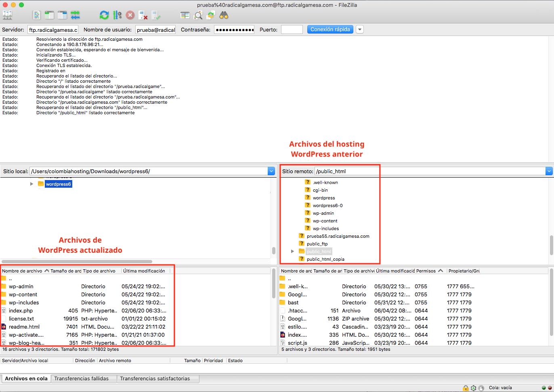This screenshot has width=554, height=392.
Task: Toggle transfer queue display icon
Action: coord(75,15)
